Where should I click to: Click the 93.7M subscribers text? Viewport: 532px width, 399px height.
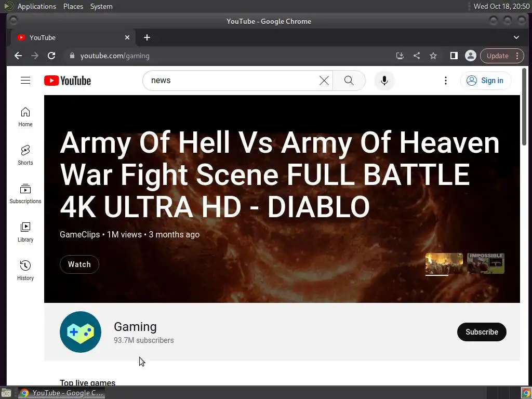(x=143, y=340)
